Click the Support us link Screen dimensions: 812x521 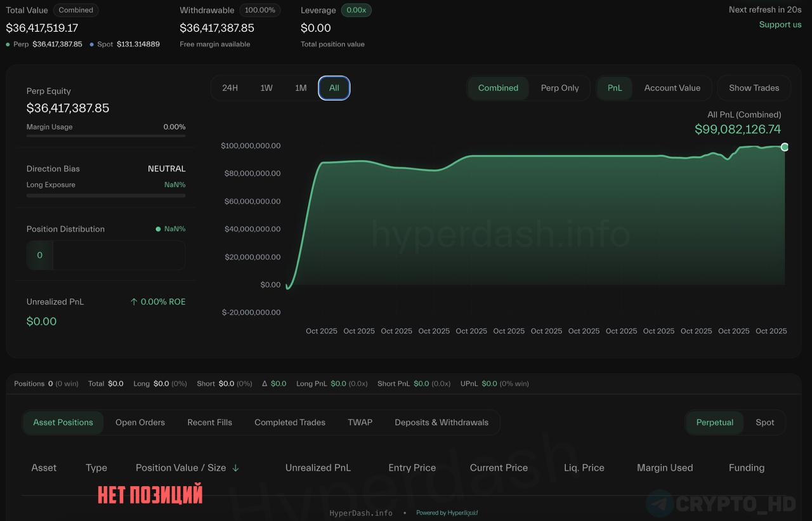pyautogui.click(x=780, y=25)
